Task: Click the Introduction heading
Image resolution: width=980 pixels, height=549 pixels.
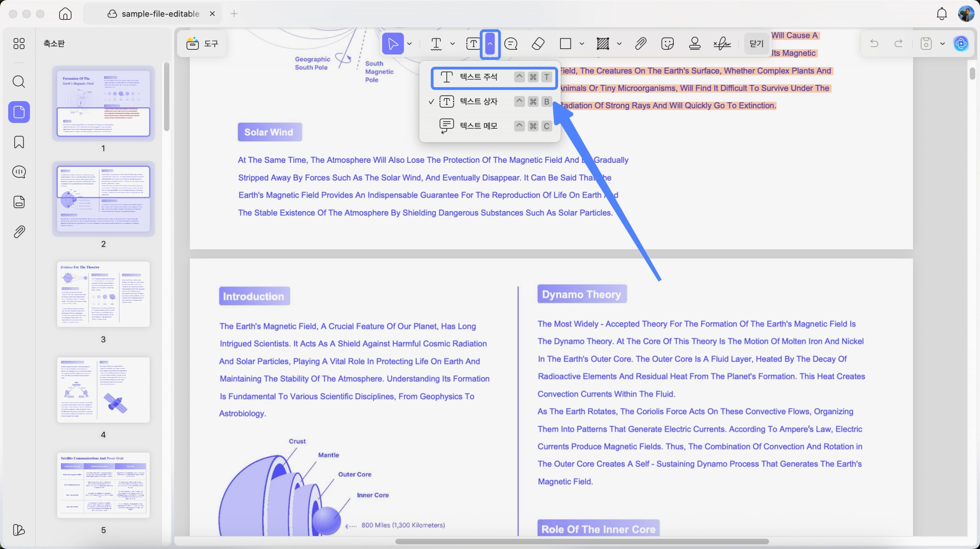Action: click(x=254, y=296)
